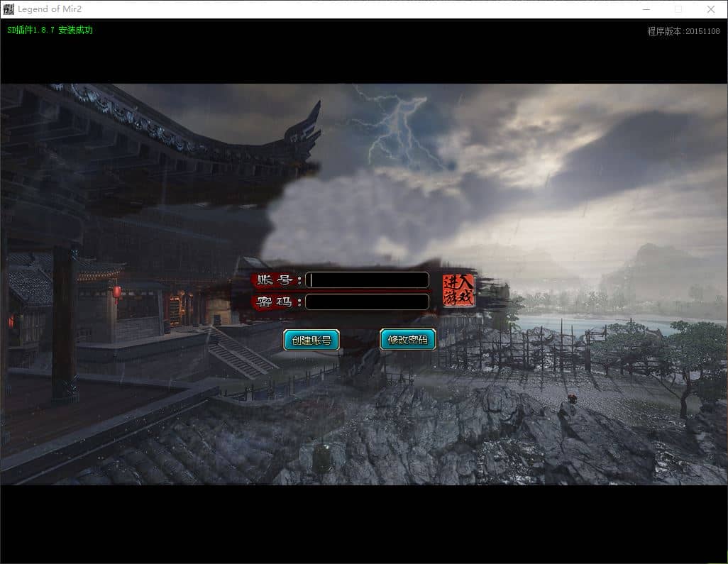Click the Legend of Mir2 title bar icon
This screenshot has height=564, width=728.
[x=9, y=9]
